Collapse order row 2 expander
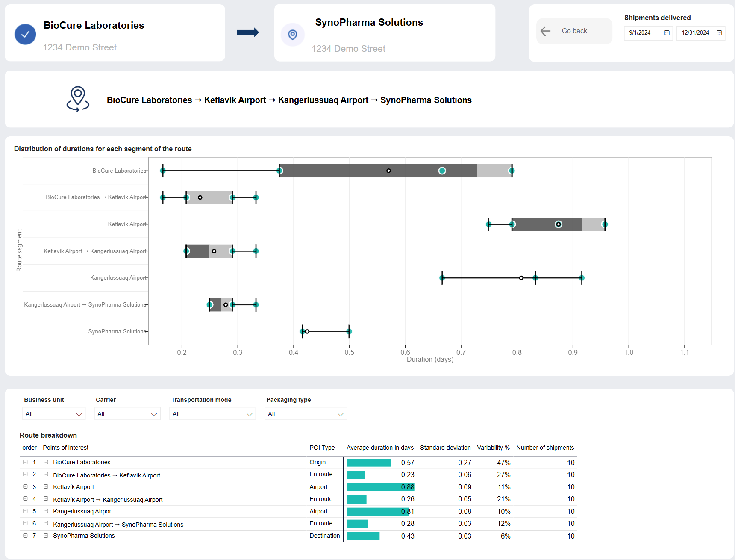This screenshot has width=735, height=560. coord(25,474)
